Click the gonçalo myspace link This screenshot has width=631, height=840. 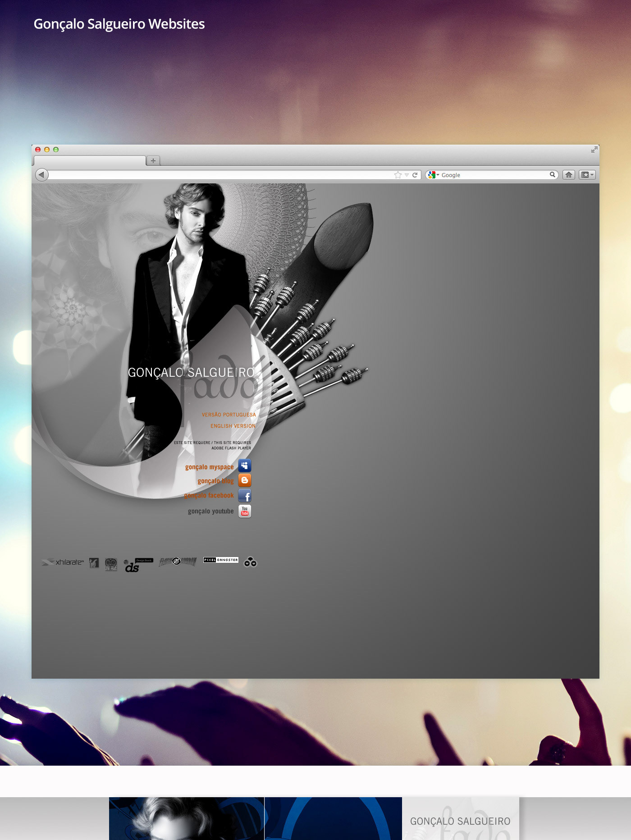[210, 467]
